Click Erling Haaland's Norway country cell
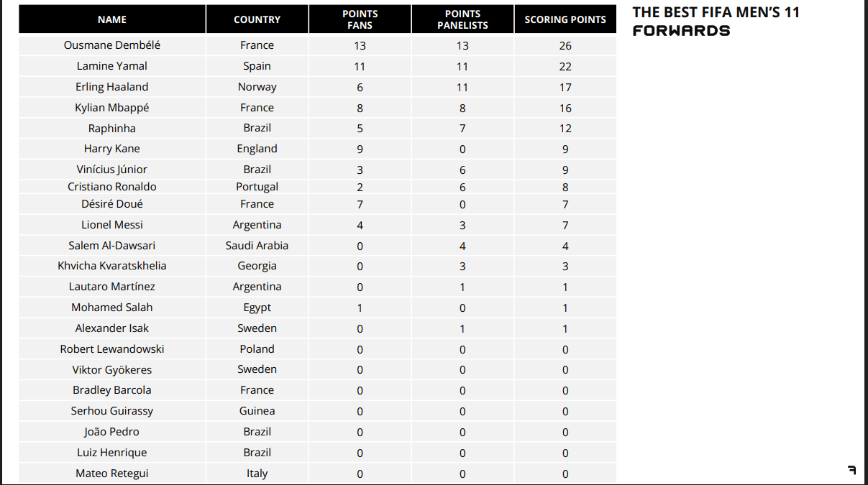This screenshot has height=485, width=868. [x=257, y=87]
